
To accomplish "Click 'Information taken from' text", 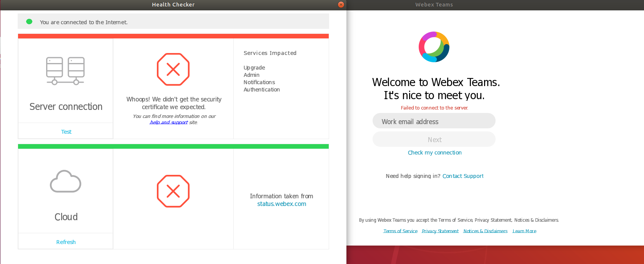I will point(281,196).
